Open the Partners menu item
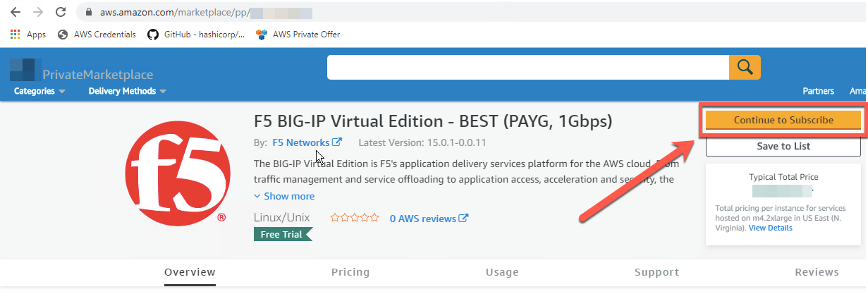This screenshot has width=868, height=294. (818, 91)
